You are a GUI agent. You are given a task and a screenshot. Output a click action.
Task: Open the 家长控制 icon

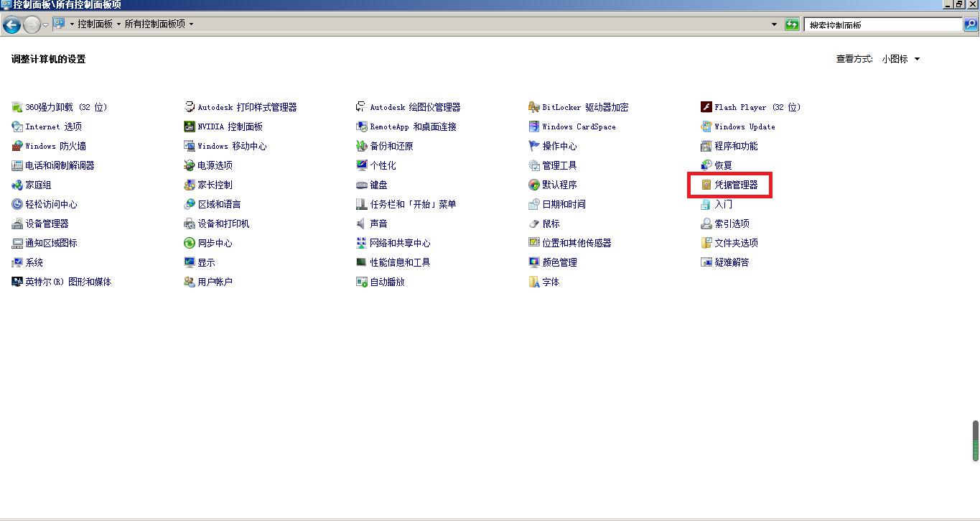tap(190, 185)
